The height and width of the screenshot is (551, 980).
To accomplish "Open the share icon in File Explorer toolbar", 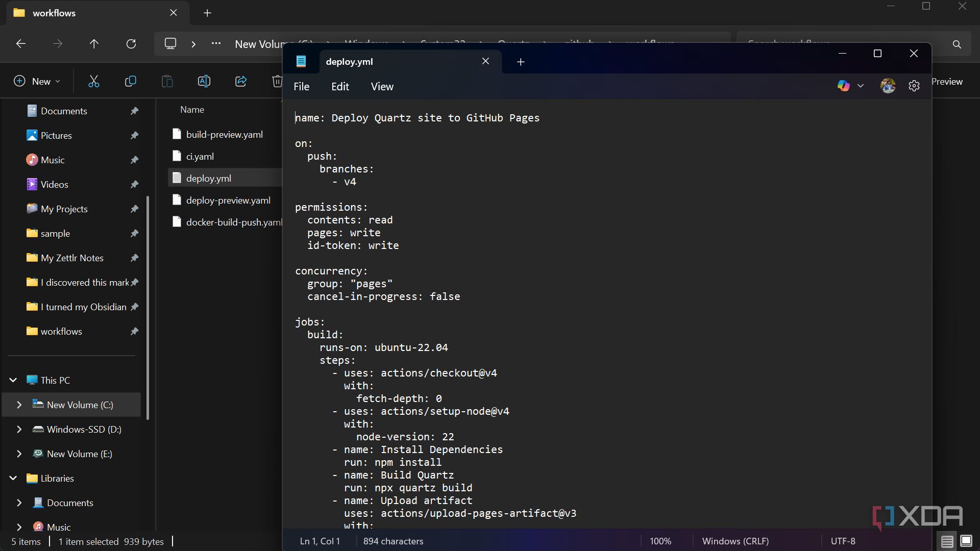I will [x=240, y=81].
